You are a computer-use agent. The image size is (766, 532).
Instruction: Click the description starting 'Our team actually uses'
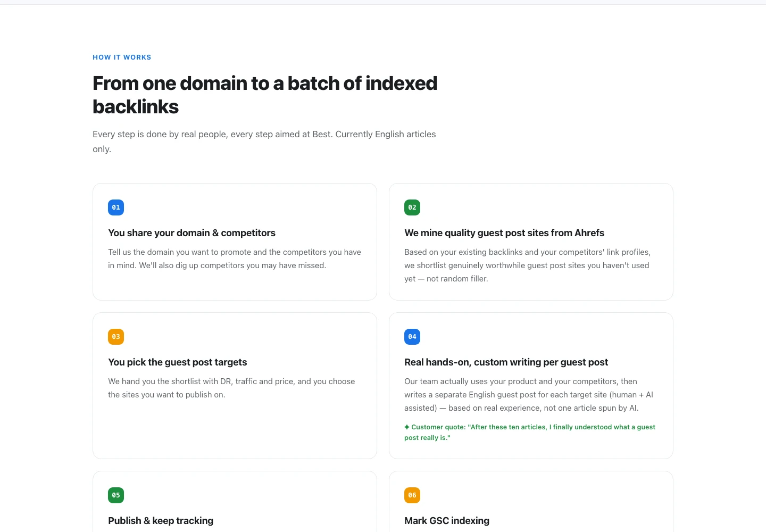[529, 395]
